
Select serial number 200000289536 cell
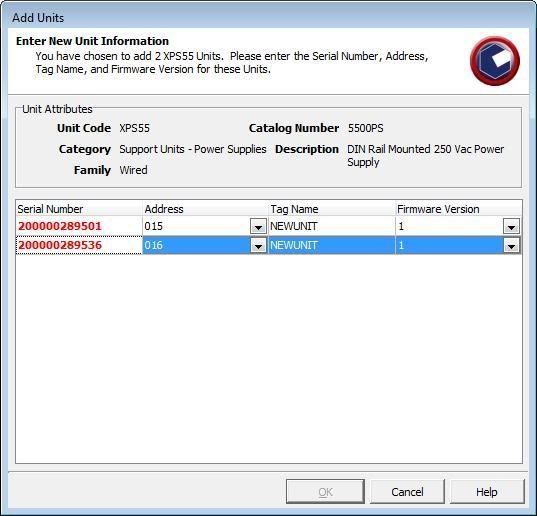click(79, 245)
